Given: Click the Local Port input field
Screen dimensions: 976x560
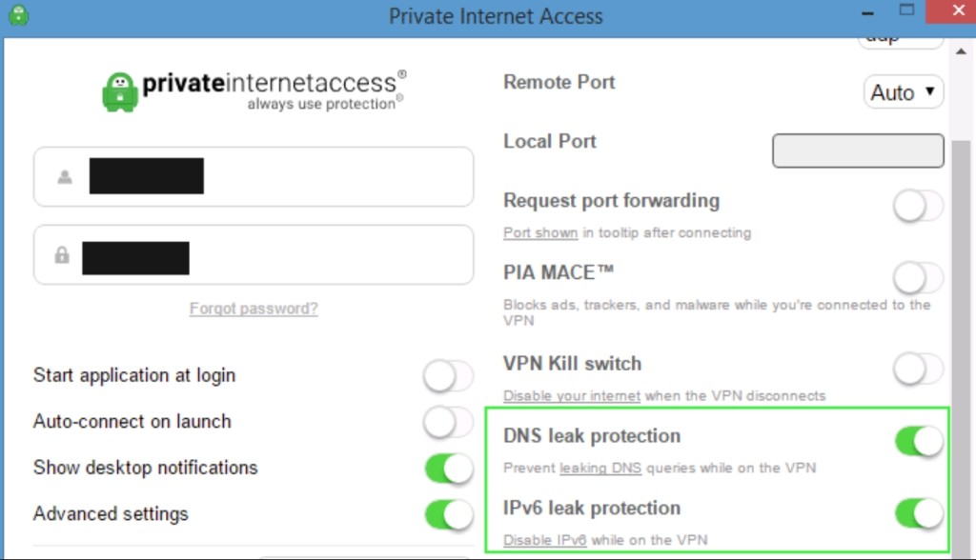Looking at the screenshot, I should (x=858, y=150).
